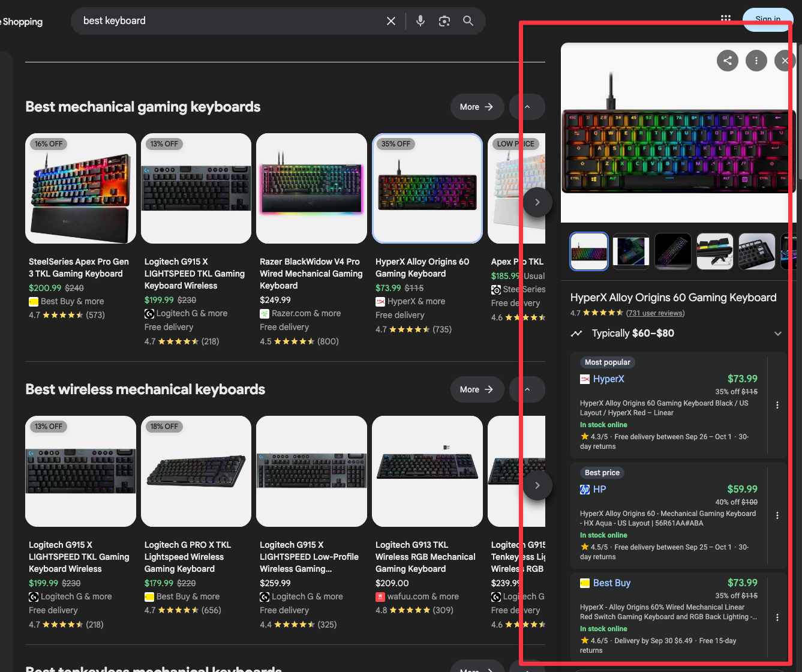Open options for HyperX seller offer
Viewport: 802px width, 672px height.
point(777,405)
